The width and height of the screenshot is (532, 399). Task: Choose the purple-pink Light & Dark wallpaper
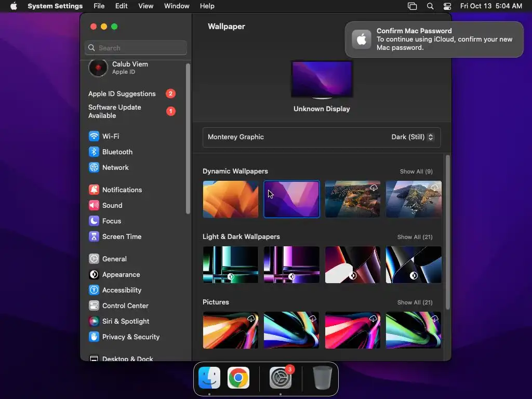tap(291, 264)
